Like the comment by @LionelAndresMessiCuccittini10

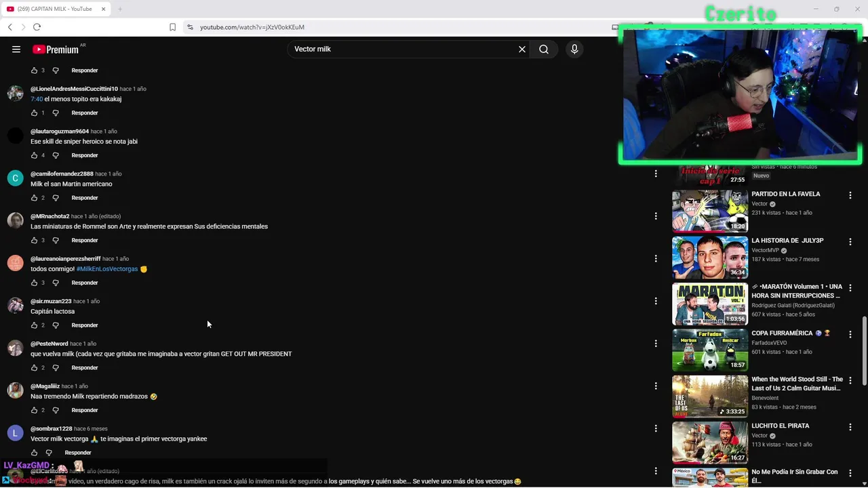coord(34,113)
